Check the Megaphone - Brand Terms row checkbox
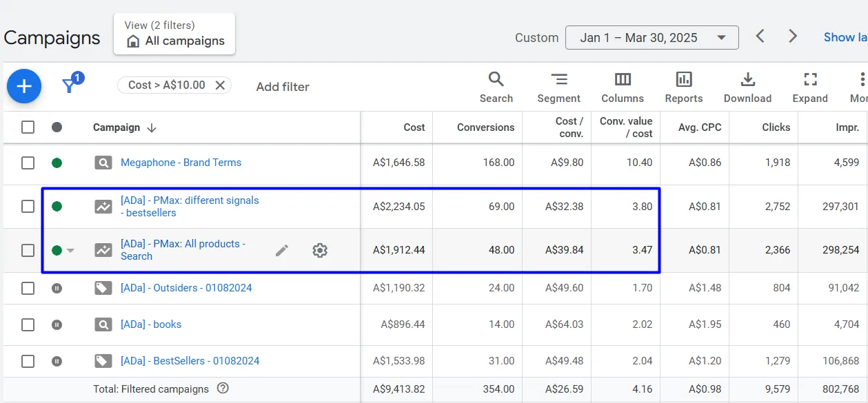This screenshot has width=868, height=403. pos(28,163)
